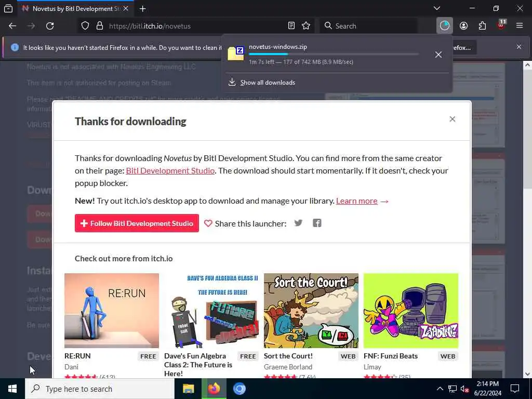Image resolution: width=532 pixels, height=399 pixels.
Task: Click the heart icon beside Share this launcher
Action: click(208, 223)
